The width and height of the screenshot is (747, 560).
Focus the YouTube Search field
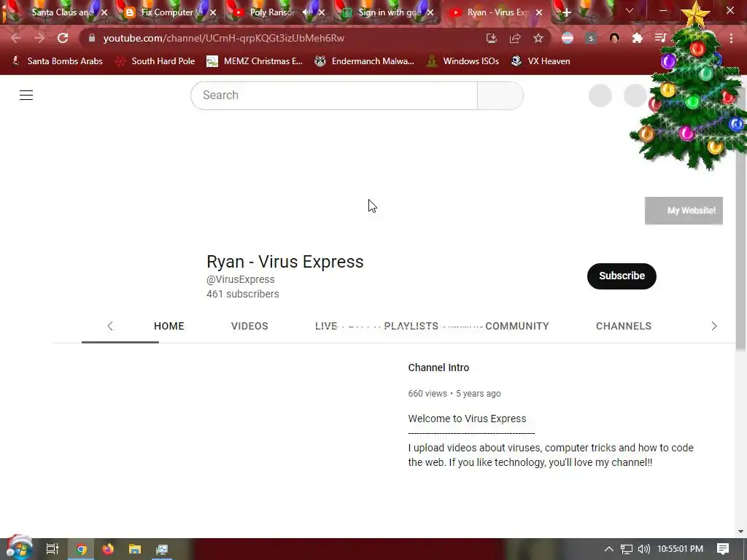tap(334, 96)
